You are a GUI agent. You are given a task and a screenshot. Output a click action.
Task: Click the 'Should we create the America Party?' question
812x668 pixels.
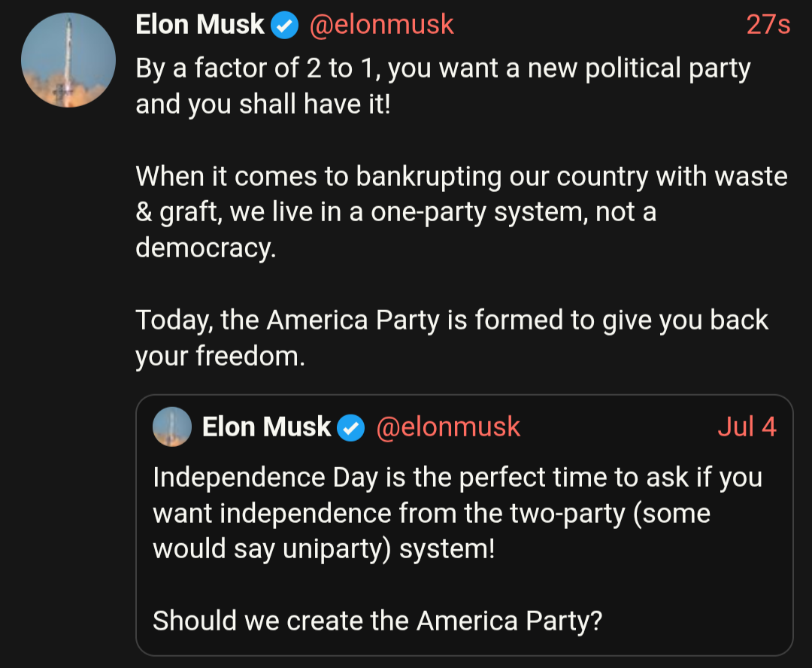(377, 621)
